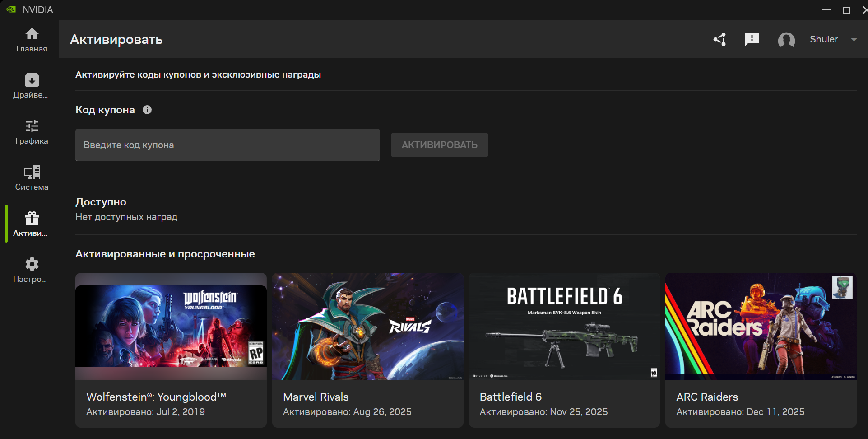Focus the Введите код купона field
Image resolution: width=868 pixels, height=439 pixels.
pos(227,145)
